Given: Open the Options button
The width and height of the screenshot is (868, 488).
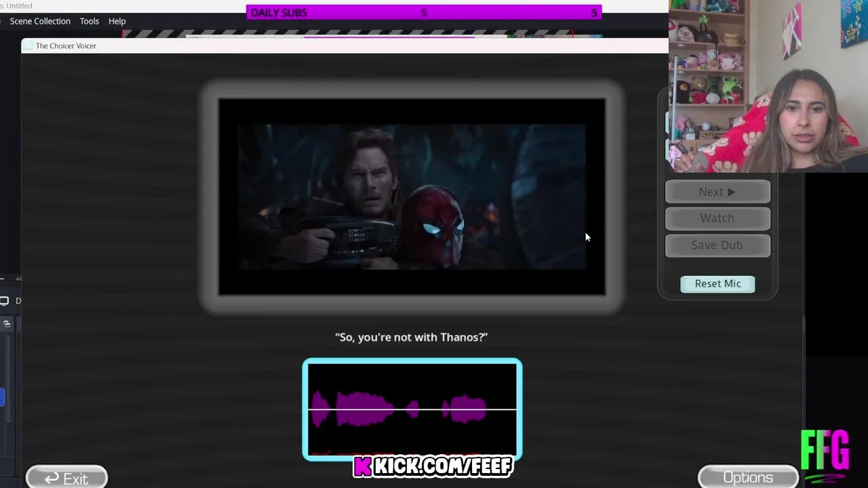Looking at the screenshot, I should coord(748,477).
